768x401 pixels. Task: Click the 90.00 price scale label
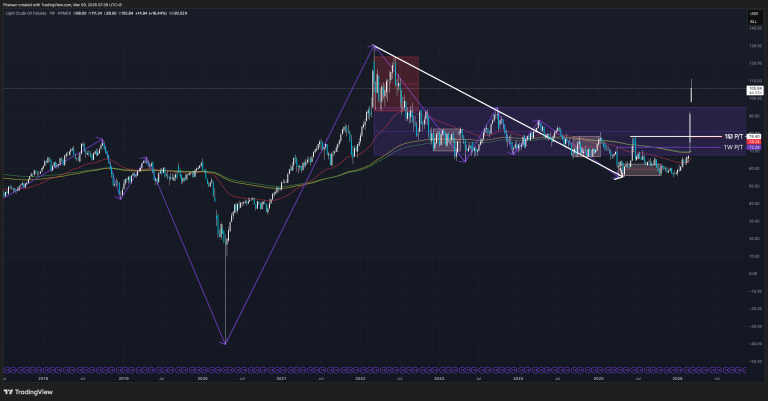coord(755,116)
